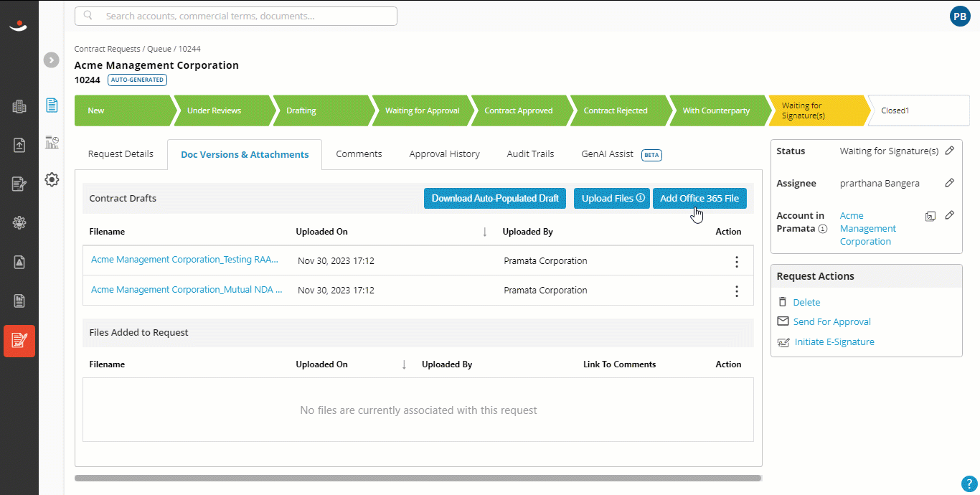Click the account details icon beside Acme link
The height and width of the screenshot is (495, 980).
[x=930, y=216]
